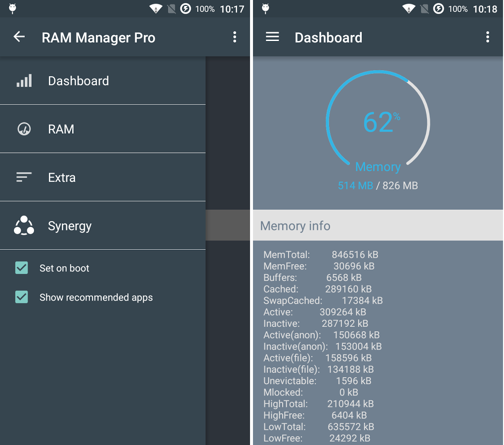The height and width of the screenshot is (445, 504).
Task: Tap the Android debug icon on left status bar
Action: click(12, 9)
